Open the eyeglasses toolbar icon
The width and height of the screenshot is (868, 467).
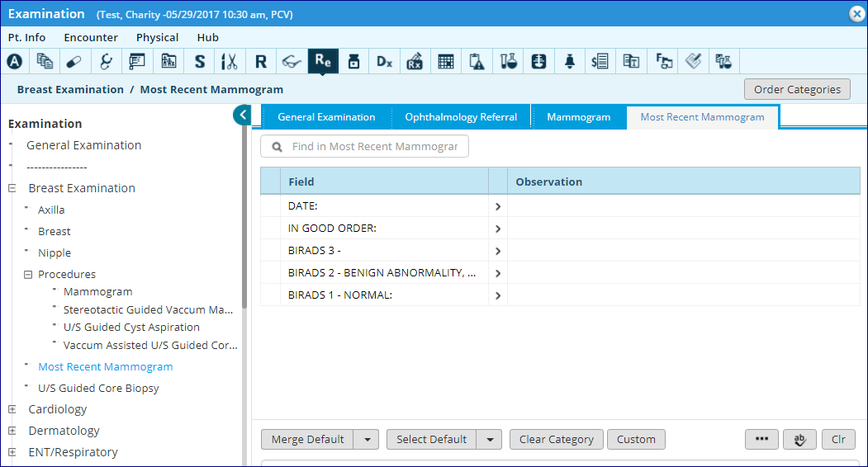[x=292, y=61]
